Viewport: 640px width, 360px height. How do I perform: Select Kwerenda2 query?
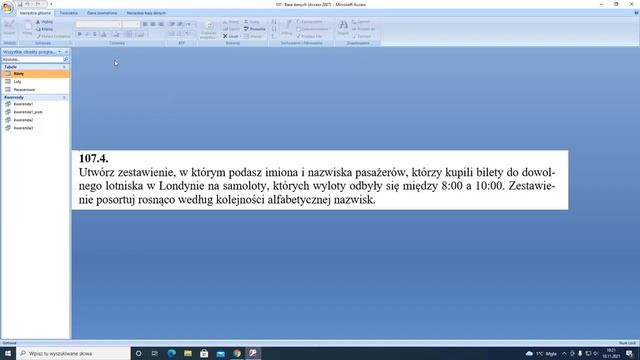36,120
